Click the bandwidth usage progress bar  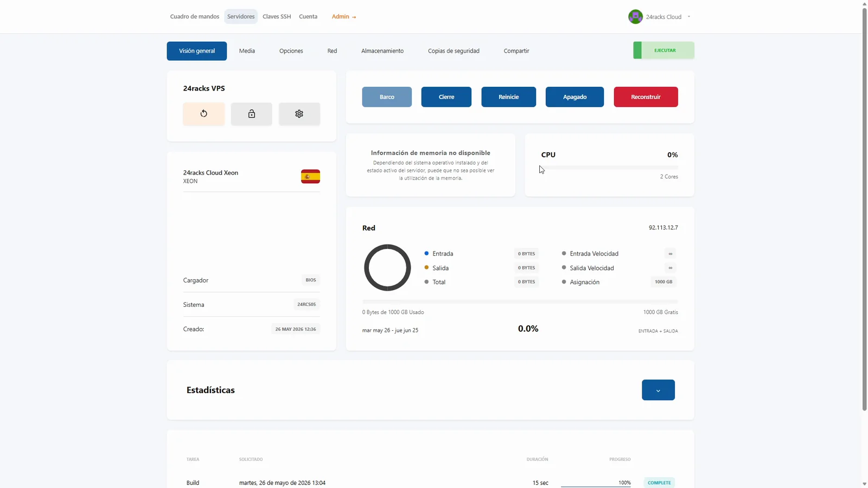[x=520, y=301]
